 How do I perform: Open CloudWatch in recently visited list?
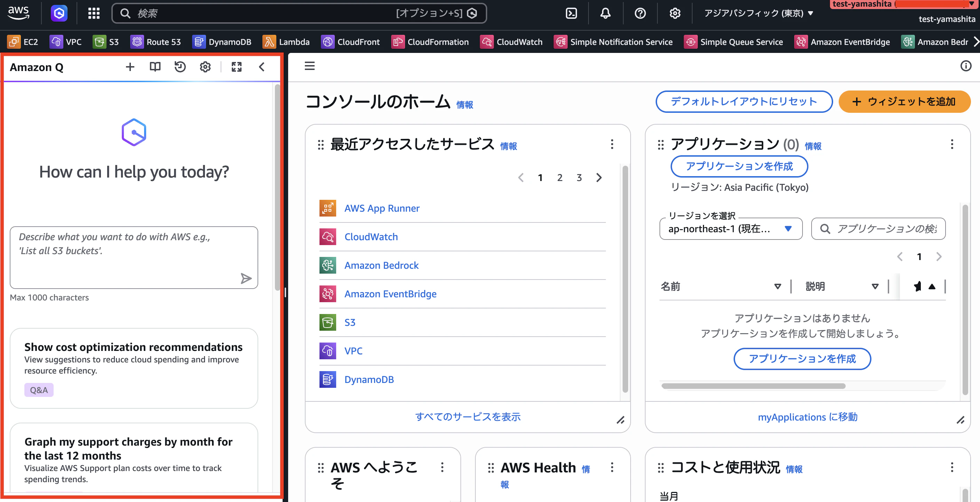pyautogui.click(x=371, y=237)
